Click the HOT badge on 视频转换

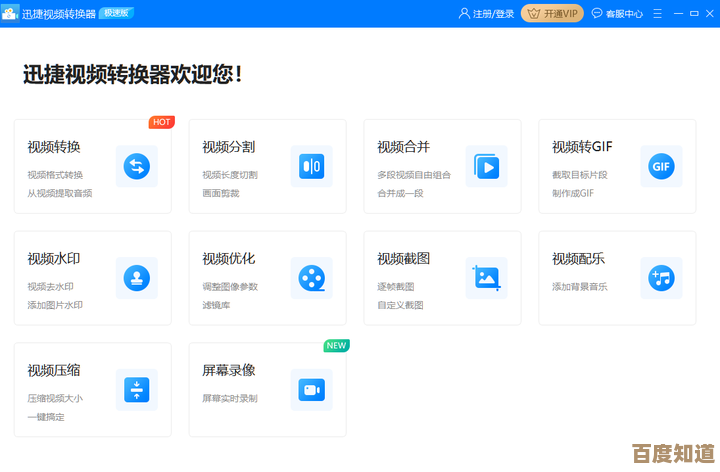click(162, 122)
